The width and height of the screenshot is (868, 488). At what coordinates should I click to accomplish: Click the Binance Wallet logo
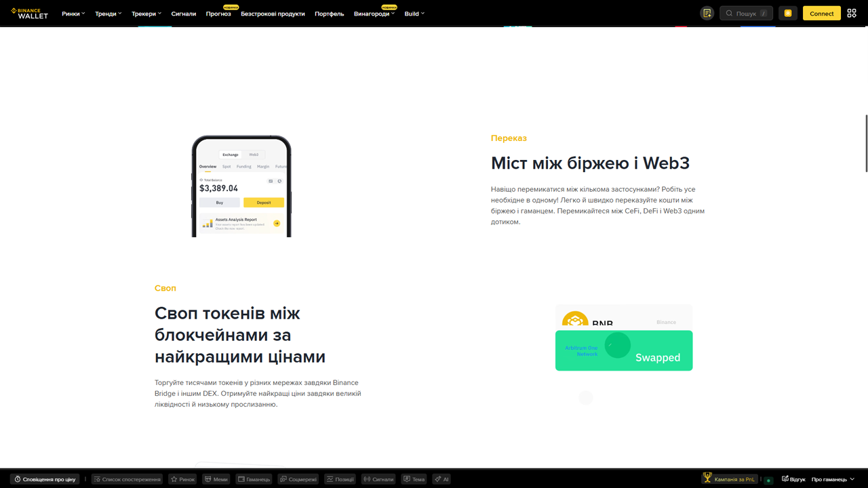point(29,13)
